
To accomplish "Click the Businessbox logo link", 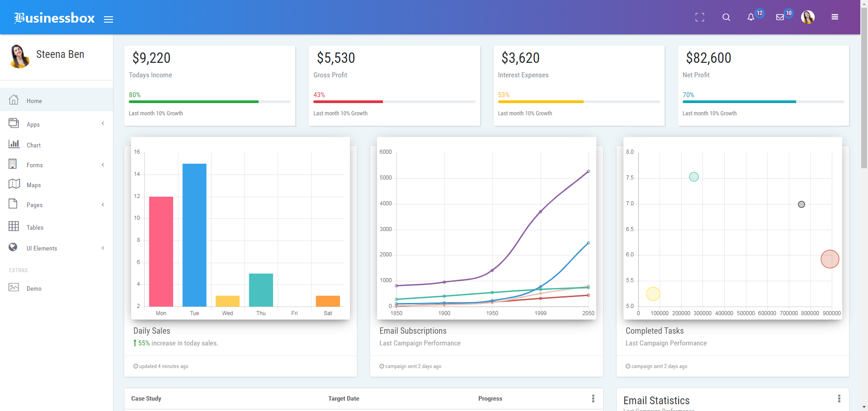I will pyautogui.click(x=54, y=18).
